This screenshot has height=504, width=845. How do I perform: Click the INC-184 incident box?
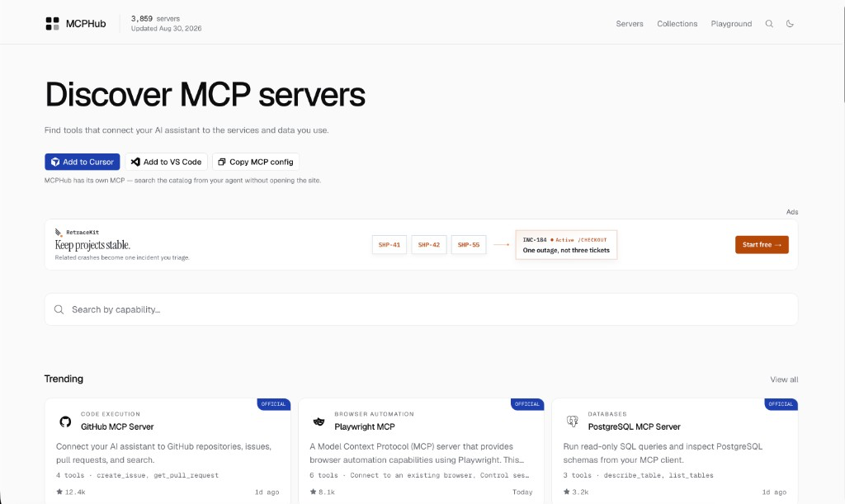566,245
